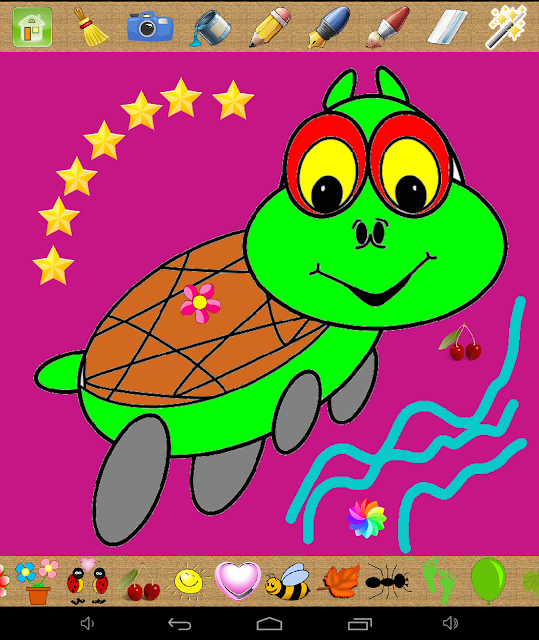The image size is (539, 640).
Task: Open the magic wand effects
Action: [506, 27]
